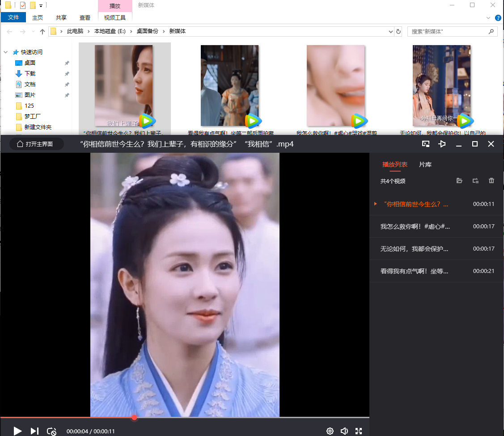Click the open folder icon in playlist
Viewport: 504px width, 436px height.
click(x=459, y=181)
